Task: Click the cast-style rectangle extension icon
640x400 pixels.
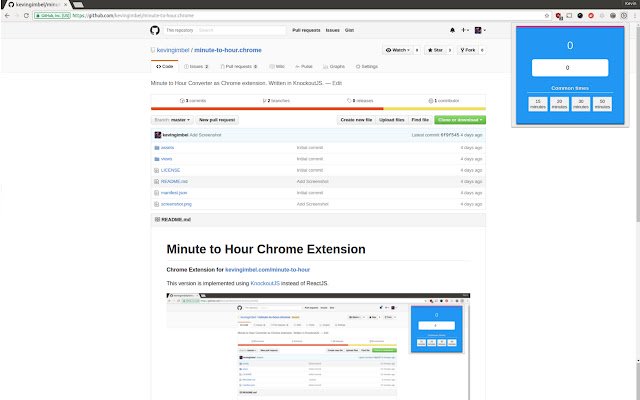Action: tap(569, 16)
